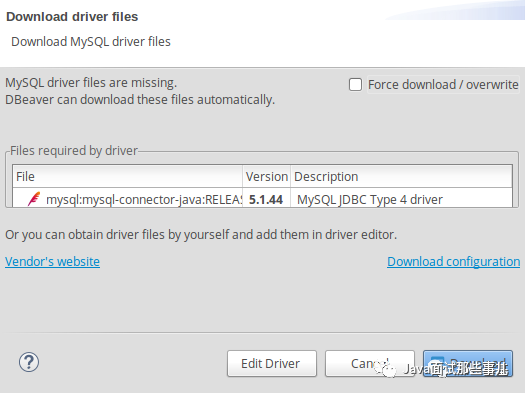Select the MySQL JDBC Type 4 driver description
This screenshot has height=393, width=525.
click(370, 200)
